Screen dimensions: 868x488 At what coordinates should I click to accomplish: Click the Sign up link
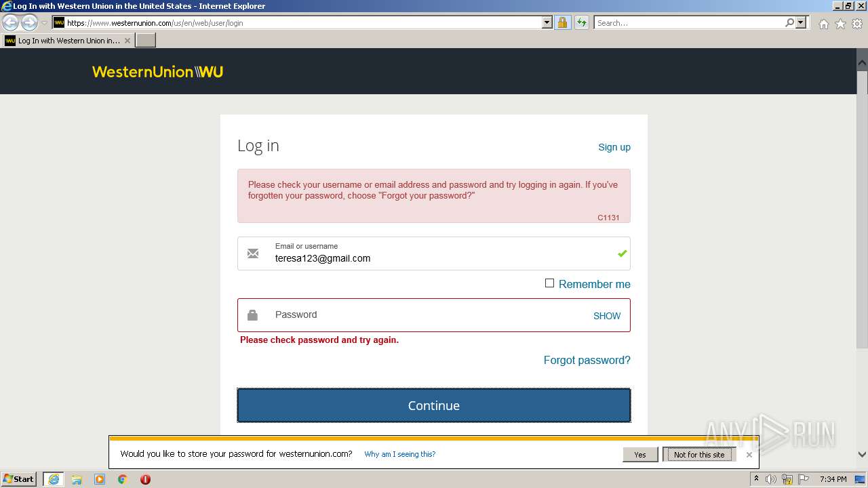point(614,147)
